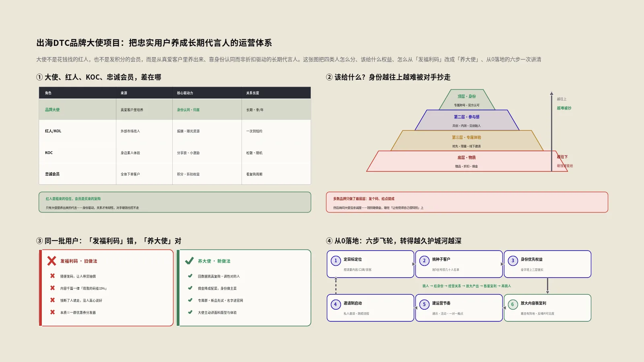Click step circle 5 next to 建运营节奏
644x362 pixels.
[x=424, y=304]
